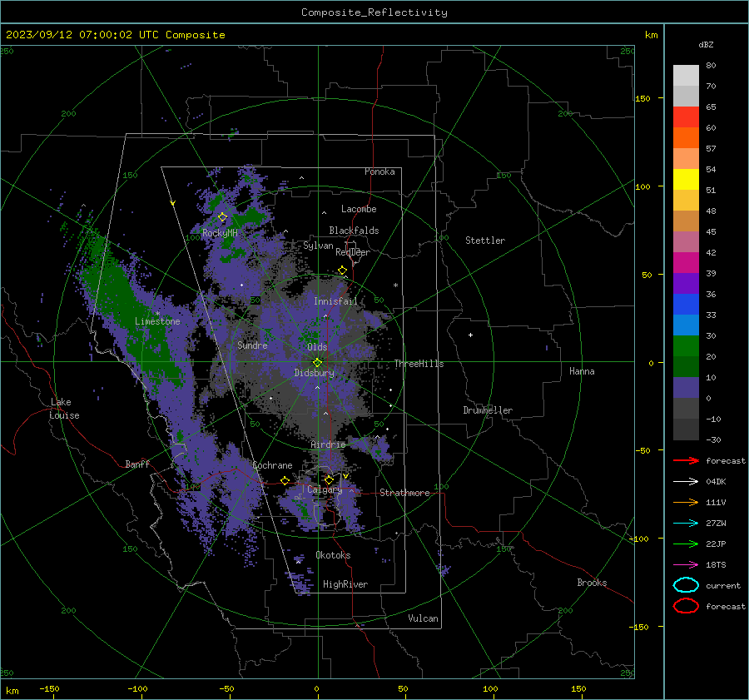Image resolution: width=749 pixels, height=700 pixels.
Task: Click the -150 tick label on bottom axis
Action: tap(49, 688)
